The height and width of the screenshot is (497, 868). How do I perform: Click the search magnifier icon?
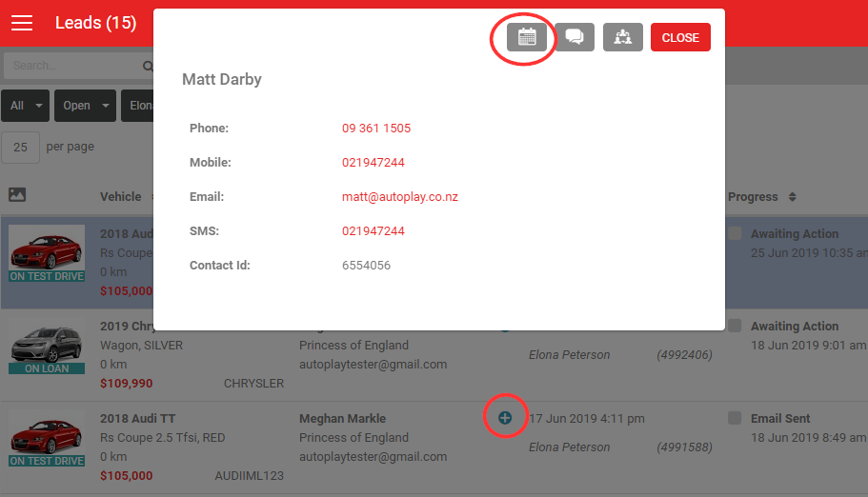point(148,66)
